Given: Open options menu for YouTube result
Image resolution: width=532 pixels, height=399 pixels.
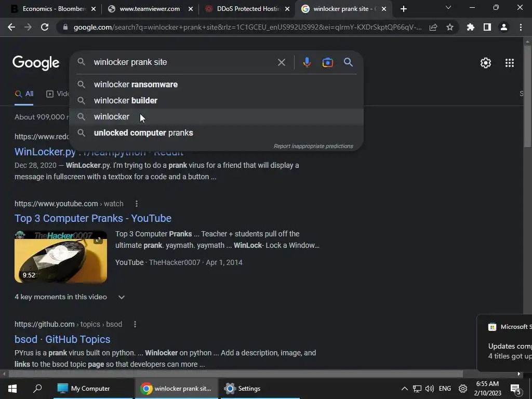Looking at the screenshot, I should [137, 204].
